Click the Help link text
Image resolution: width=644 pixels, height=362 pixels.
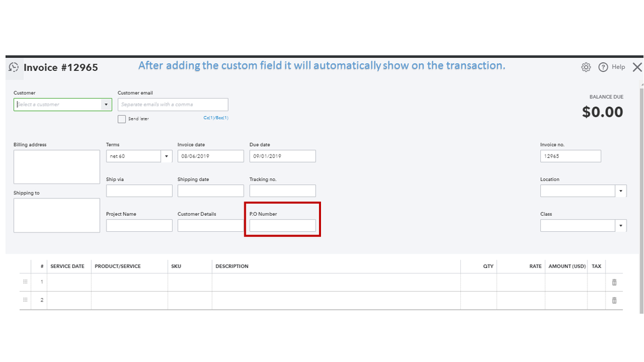coord(618,67)
